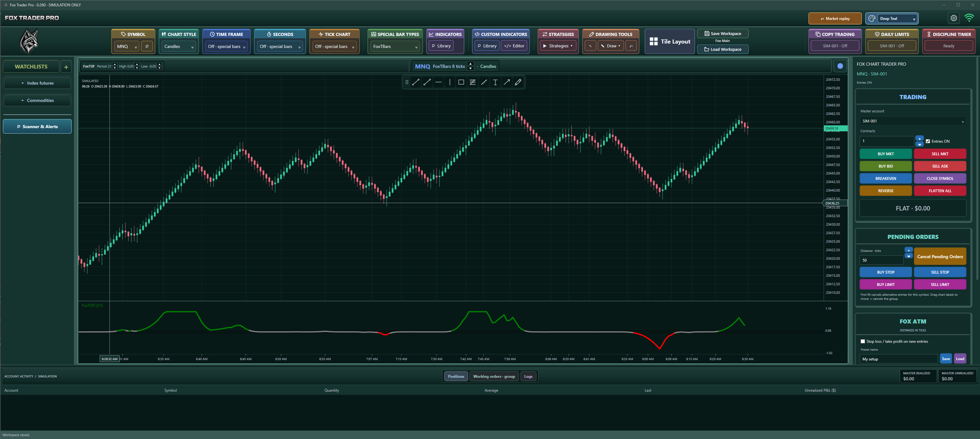Open the Candles chart style dropdown
Viewport: 980px width, 439px height.
click(x=179, y=46)
